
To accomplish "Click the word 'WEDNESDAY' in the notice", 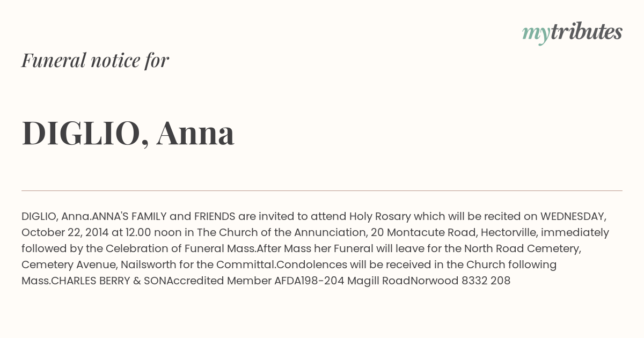I will pos(573,217).
